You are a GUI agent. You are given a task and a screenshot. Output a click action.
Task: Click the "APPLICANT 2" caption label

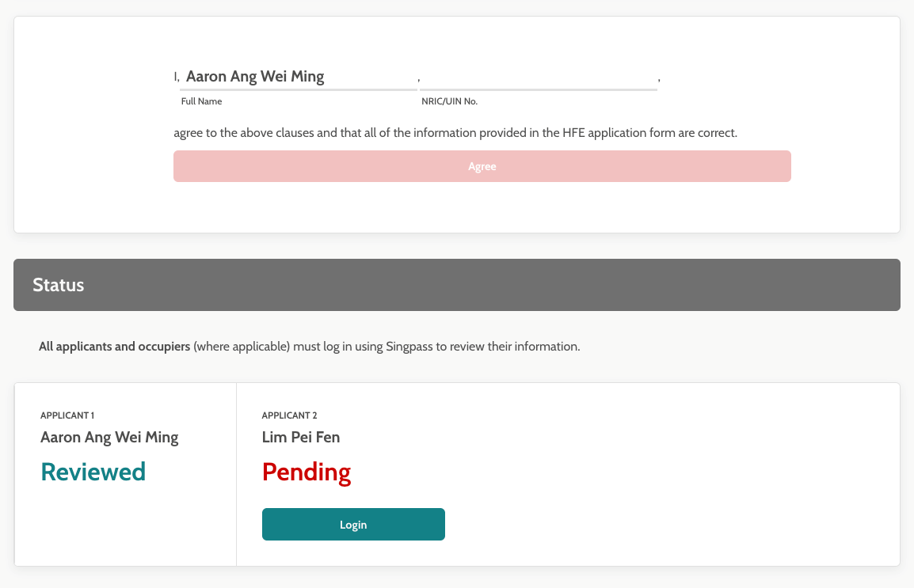pos(290,415)
